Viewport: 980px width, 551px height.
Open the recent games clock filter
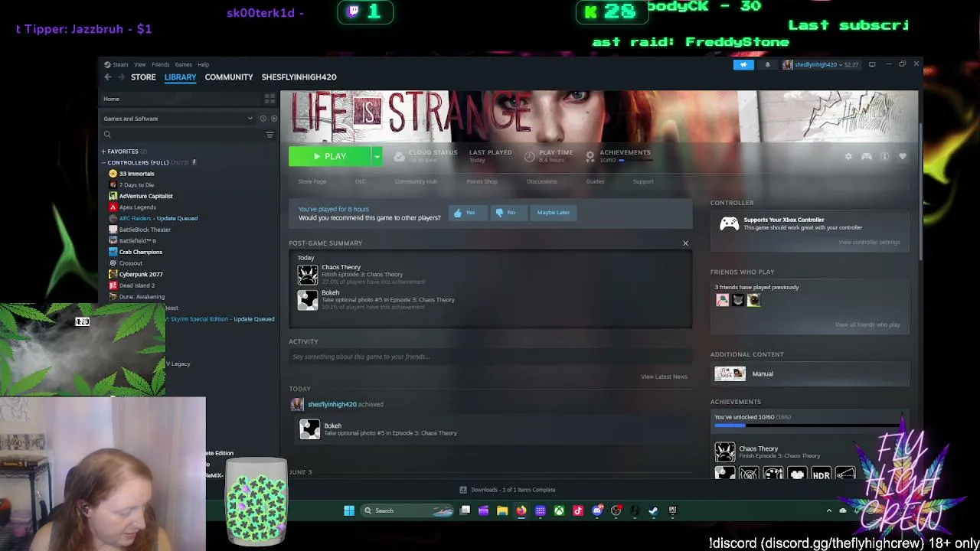pos(263,119)
